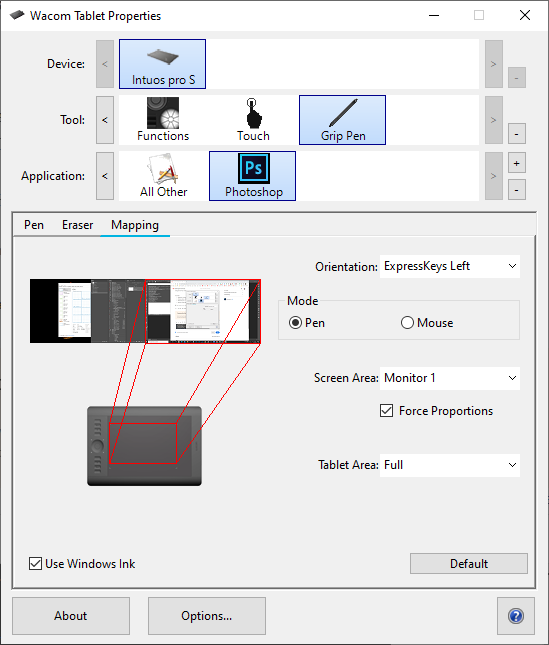This screenshot has height=645, width=549.
Task: Select Mouse mode radio button
Action: pos(407,323)
